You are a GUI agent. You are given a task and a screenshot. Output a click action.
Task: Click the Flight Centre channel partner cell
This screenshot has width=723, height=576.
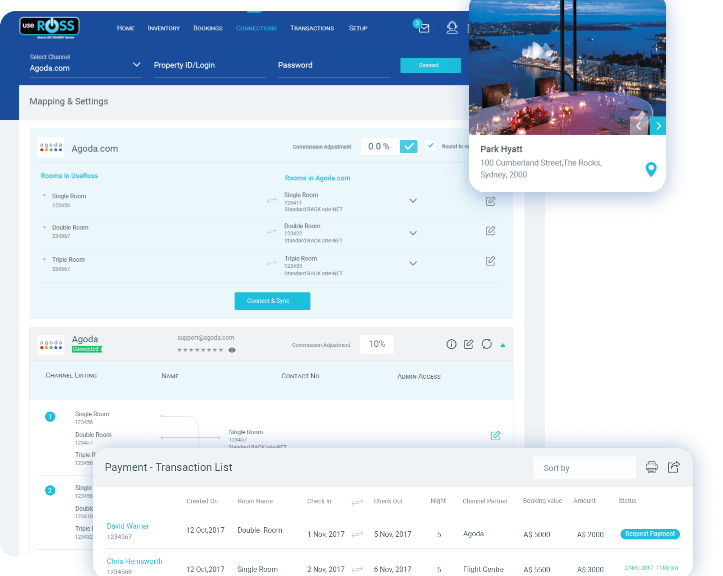coord(483,569)
